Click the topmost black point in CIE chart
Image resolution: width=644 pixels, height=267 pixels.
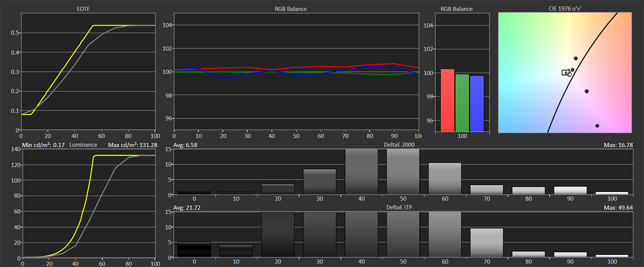coord(576,59)
